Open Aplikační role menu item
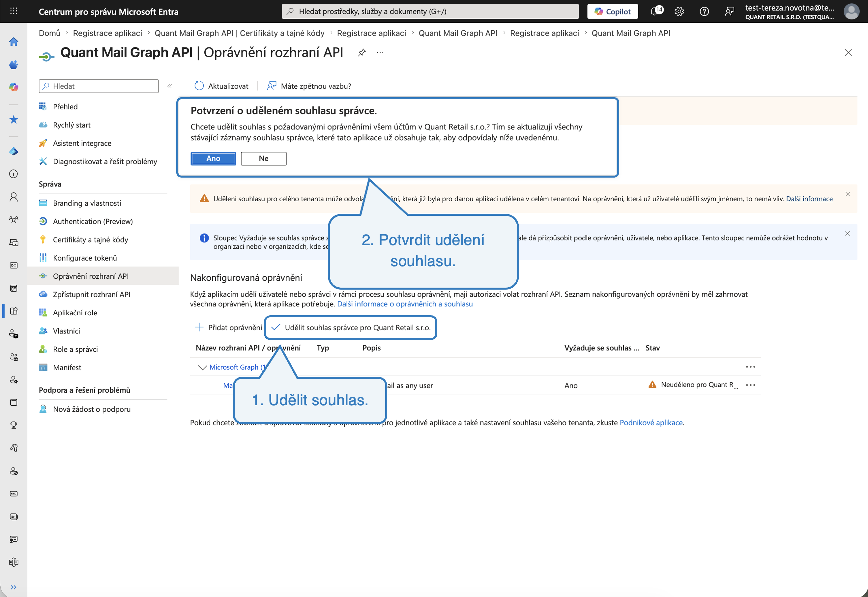Image resolution: width=868 pixels, height=597 pixels. coord(75,313)
